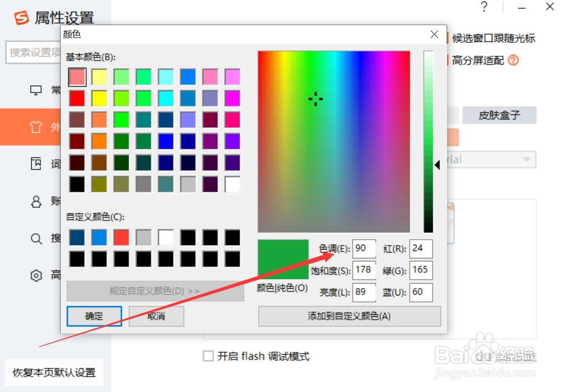The height and width of the screenshot is (392, 566).
Task: Open the 词库 dictionary sidebar icon
Action: coord(36,163)
